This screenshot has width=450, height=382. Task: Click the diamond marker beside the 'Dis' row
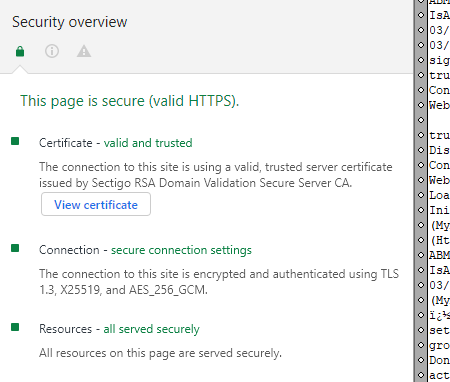[x=421, y=150]
